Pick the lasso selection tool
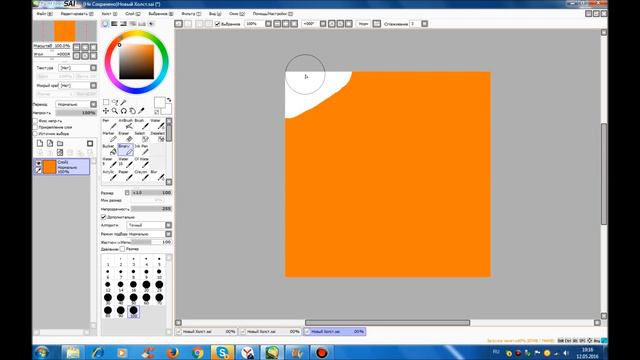This screenshot has height=360, width=640. [115, 102]
